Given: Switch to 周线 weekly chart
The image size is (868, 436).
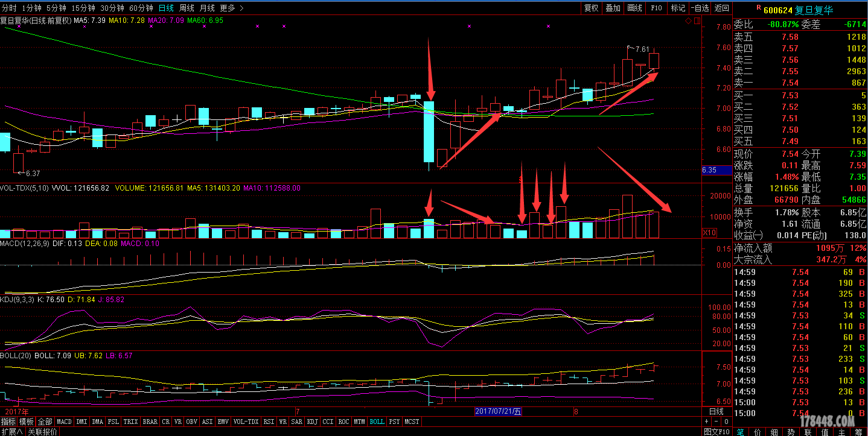Looking at the screenshot, I should tap(187, 8).
